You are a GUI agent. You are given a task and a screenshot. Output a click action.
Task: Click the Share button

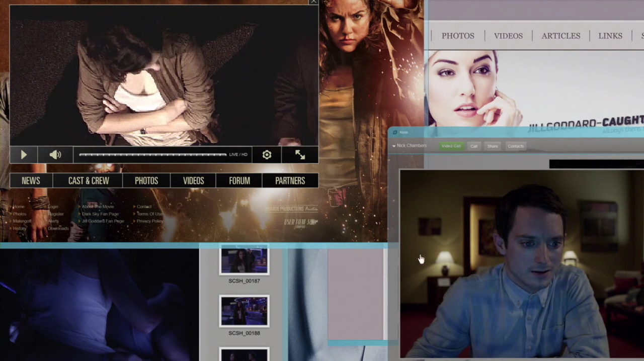[x=493, y=146]
